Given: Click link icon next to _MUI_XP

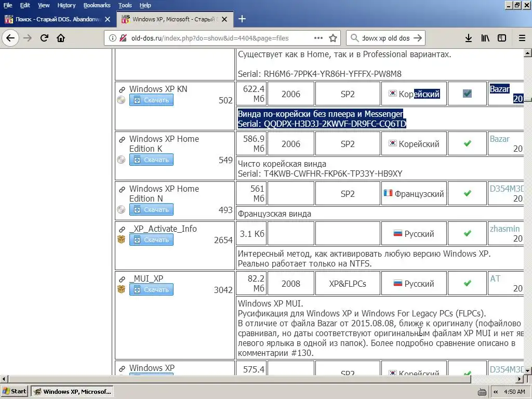Looking at the screenshot, I should click(x=122, y=279).
